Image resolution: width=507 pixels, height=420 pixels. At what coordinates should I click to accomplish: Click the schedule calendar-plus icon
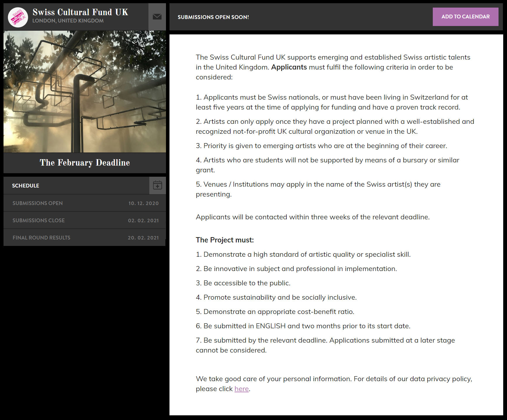tap(158, 185)
